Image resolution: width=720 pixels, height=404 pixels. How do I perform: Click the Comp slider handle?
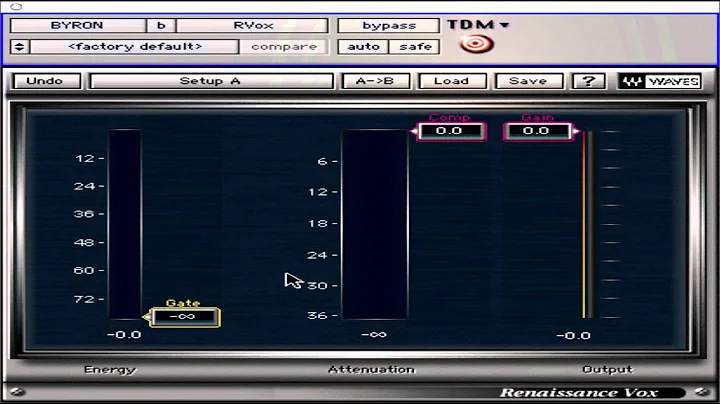pyautogui.click(x=413, y=131)
